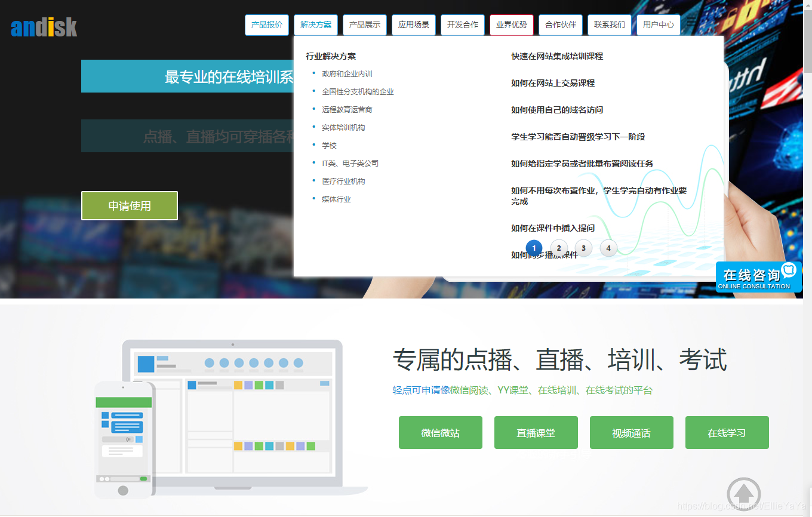Open the 解决方案 menu item

[315, 24]
